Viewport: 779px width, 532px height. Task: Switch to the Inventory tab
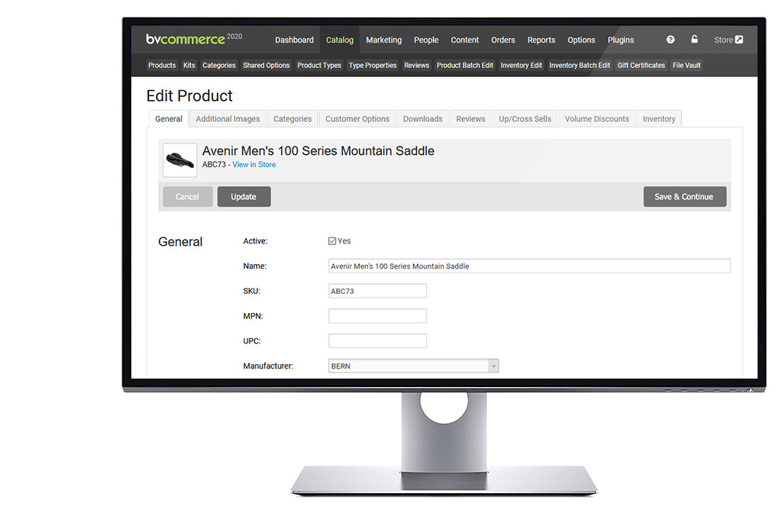pyautogui.click(x=658, y=119)
